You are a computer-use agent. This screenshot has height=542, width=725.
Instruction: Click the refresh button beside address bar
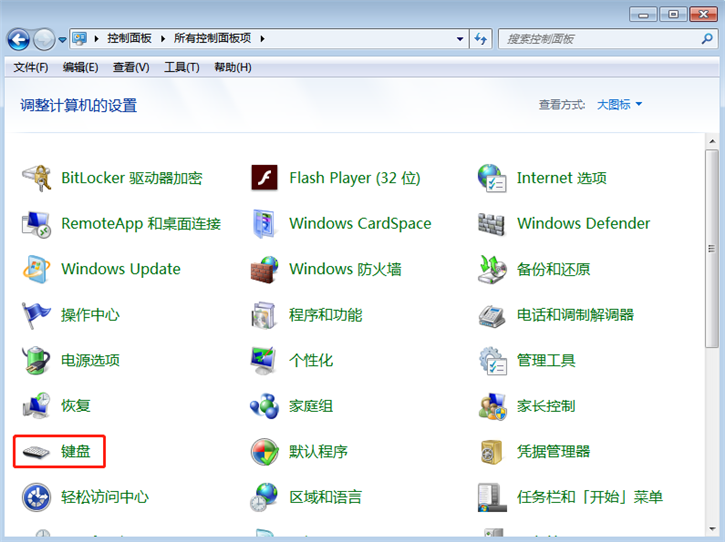[481, 39]
